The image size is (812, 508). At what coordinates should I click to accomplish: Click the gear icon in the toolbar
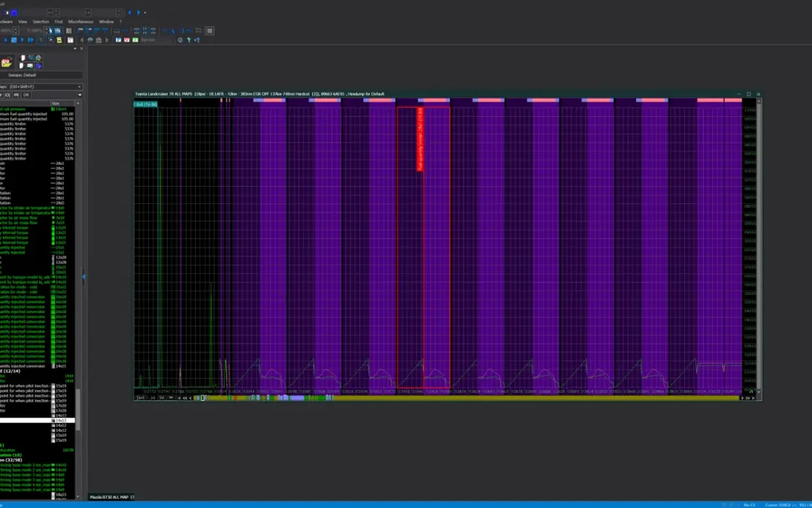(x=180, y=40)
